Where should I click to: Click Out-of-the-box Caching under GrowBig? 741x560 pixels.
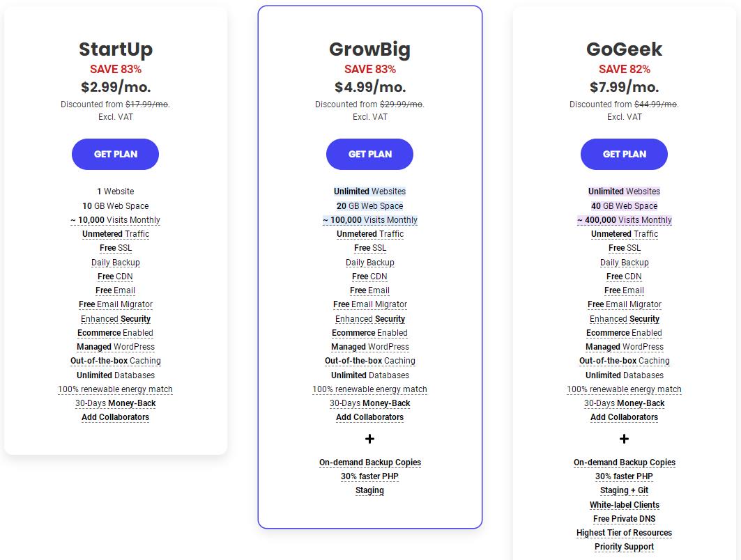(369, 361)
